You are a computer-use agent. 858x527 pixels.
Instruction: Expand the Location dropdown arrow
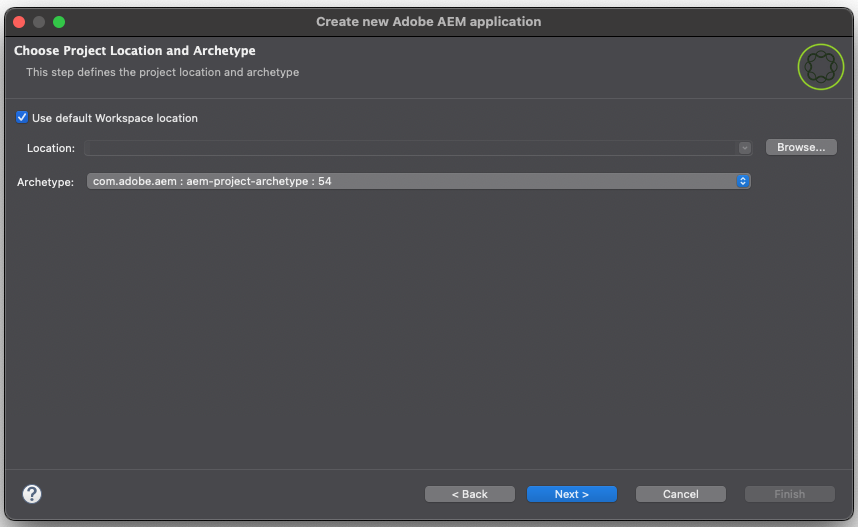pos(744,148)
